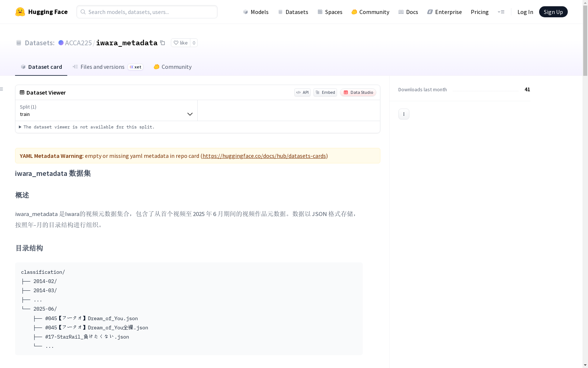Open Enterprise in the top navigation

click(x=444, y=12)
